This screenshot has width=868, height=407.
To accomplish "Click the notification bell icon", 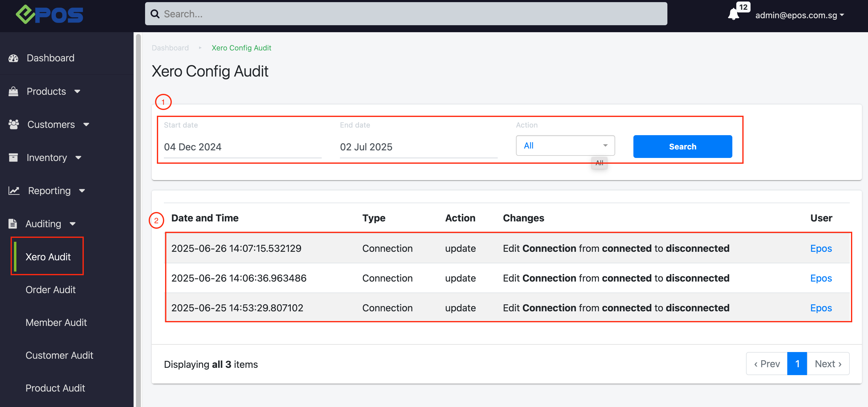I will click(733, 15).
